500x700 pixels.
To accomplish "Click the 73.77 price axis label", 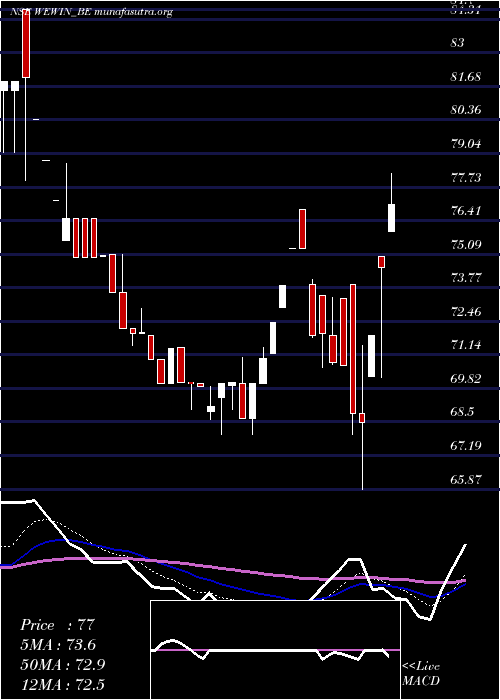I will click(466, 278).
